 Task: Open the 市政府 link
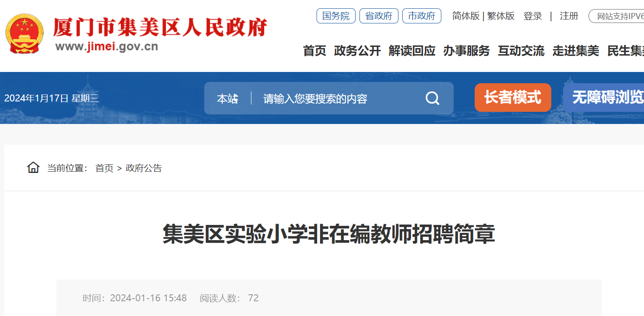click(x=422, y=16)
